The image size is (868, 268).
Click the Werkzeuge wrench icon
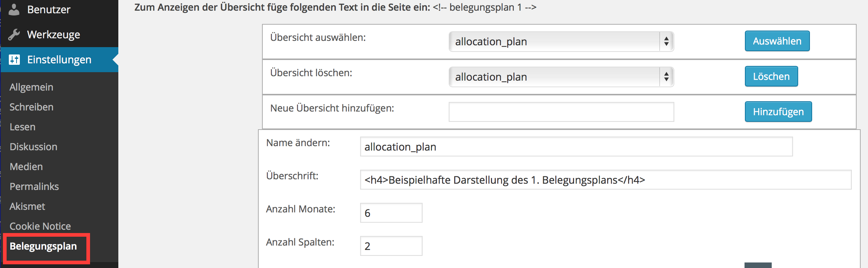point(14,35)
